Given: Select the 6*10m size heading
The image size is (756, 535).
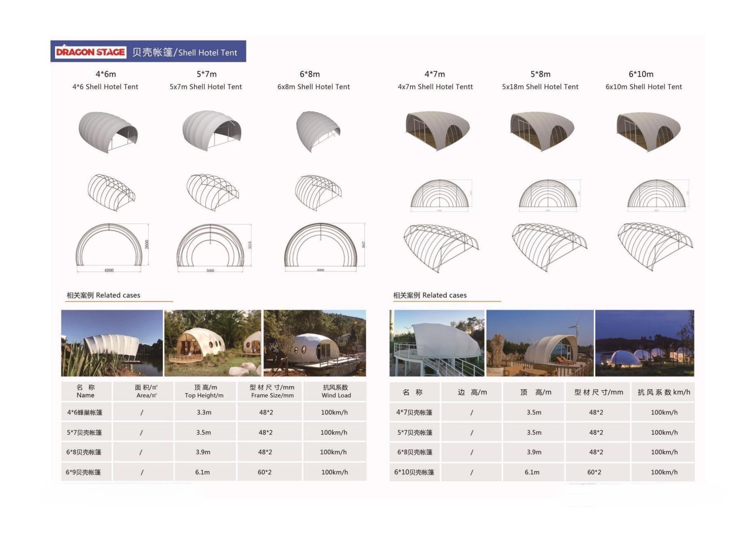Looking at the screenshot, I should [x=641, y=74].
